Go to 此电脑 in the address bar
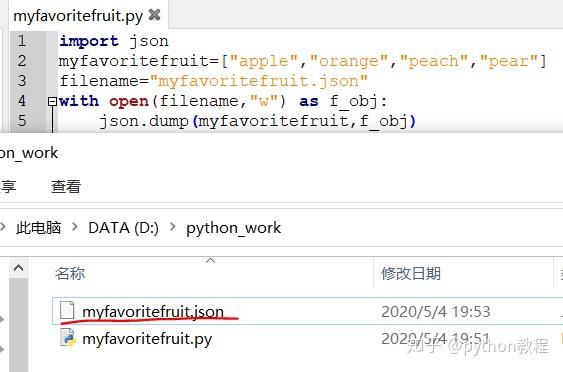 [x=38, y=228]
